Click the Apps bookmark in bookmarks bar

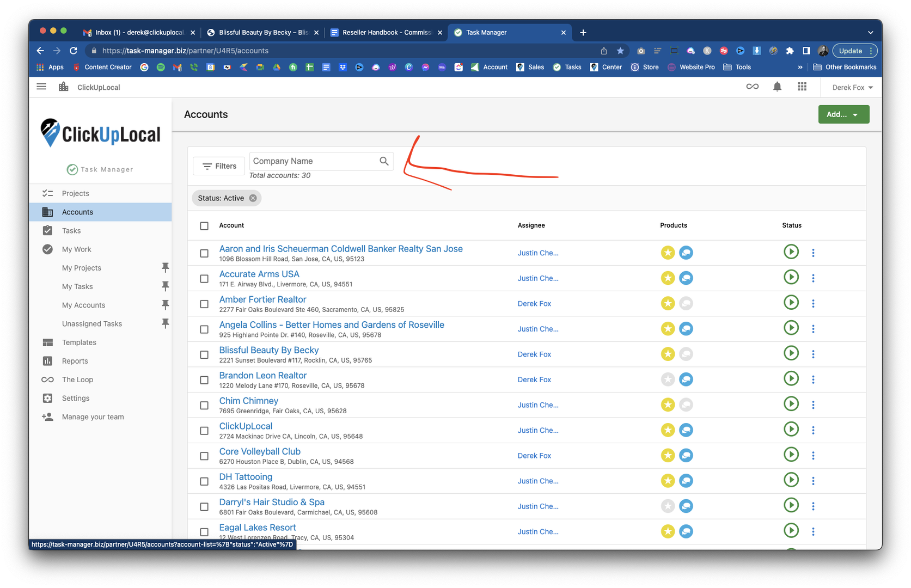pos(50,67)
